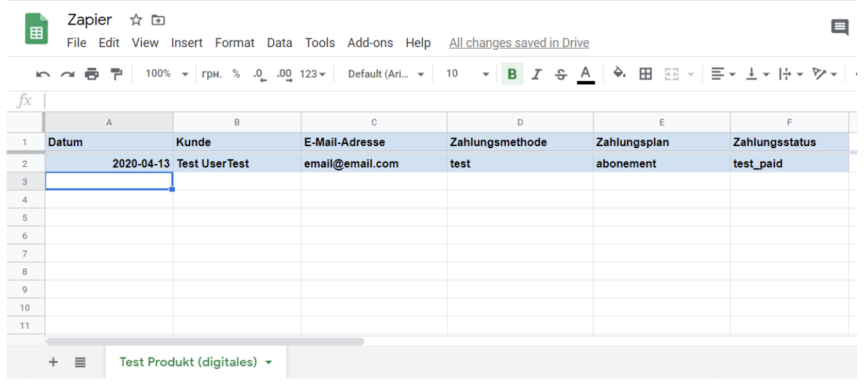Open the fill color picker
This screenshot has width=868, height=384.
pos(619,74)
